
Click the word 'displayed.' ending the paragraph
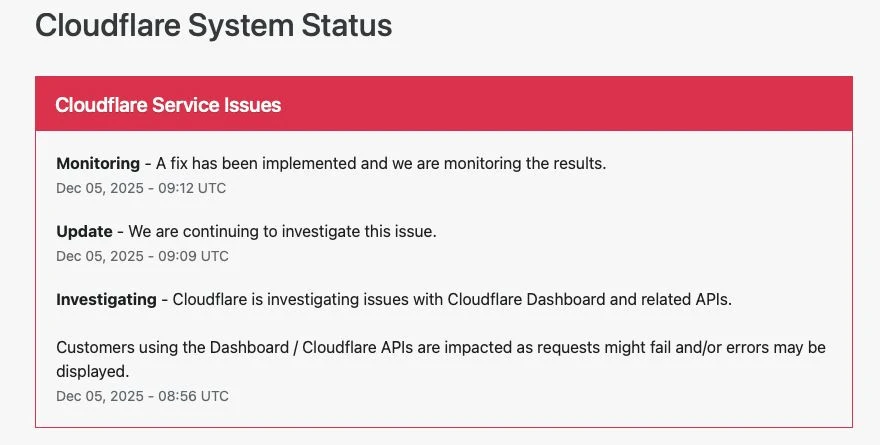[x=93, y=371]
